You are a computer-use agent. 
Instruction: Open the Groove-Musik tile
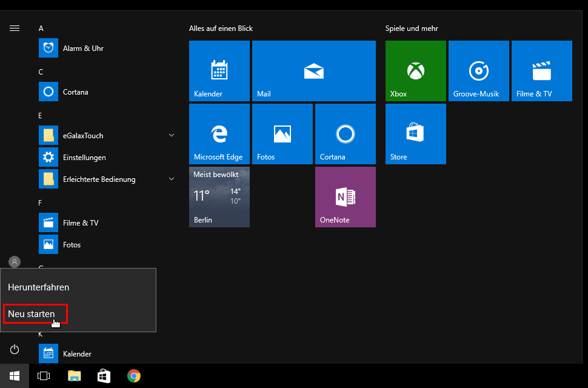[x=479, y=71]
